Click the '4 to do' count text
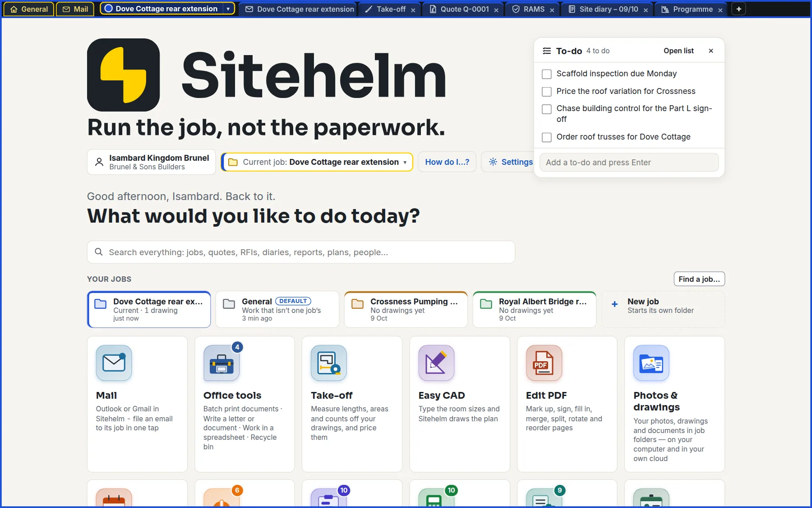Image resolution: width=812 pixels, height=508 pixels. 598,51
